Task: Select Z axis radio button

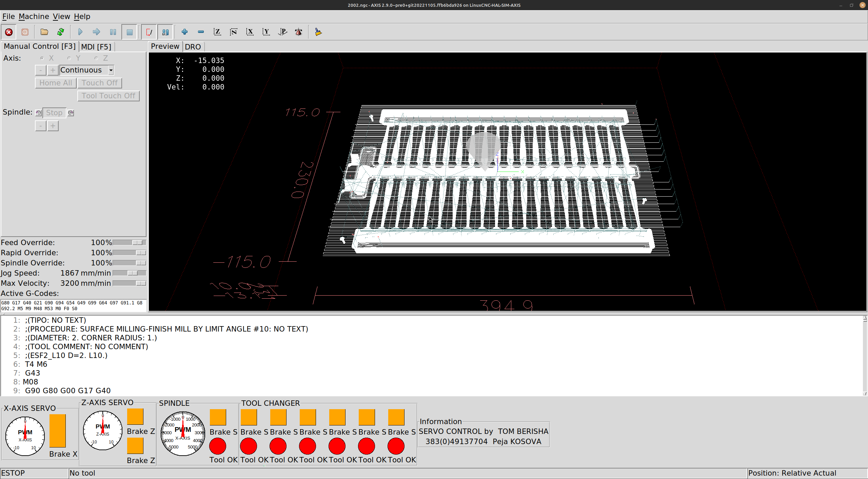Action: click(96, 58)
